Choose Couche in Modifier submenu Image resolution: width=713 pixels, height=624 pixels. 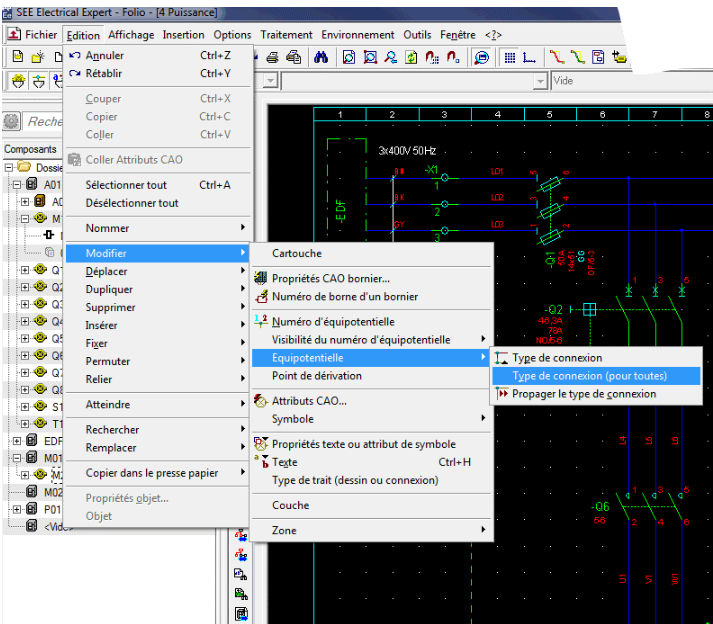[372, 505]
